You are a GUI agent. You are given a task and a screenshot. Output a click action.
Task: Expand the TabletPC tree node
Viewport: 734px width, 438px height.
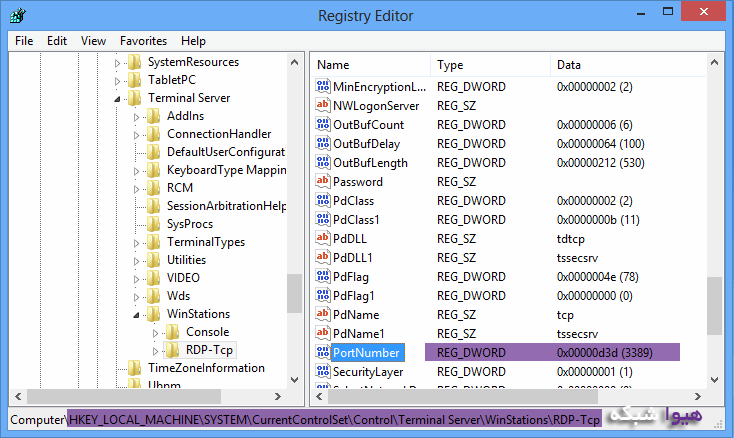point(118,80)
